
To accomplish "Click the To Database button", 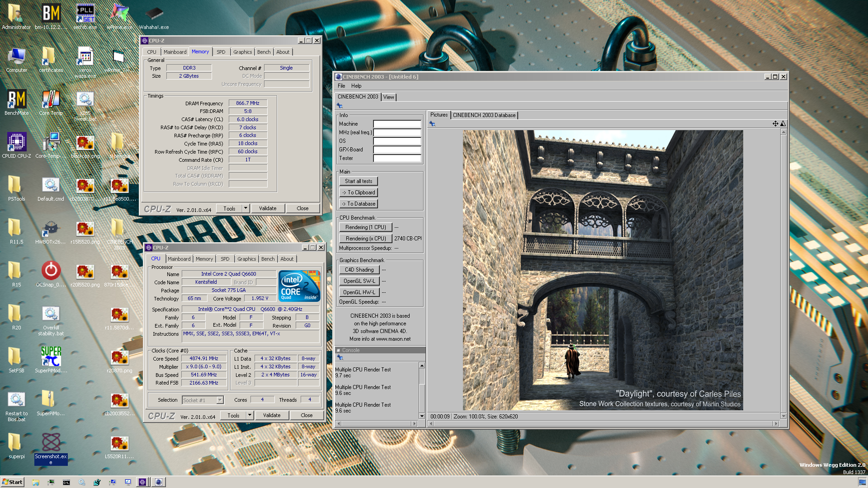I will pyautogui.click(x=359, y=204).
